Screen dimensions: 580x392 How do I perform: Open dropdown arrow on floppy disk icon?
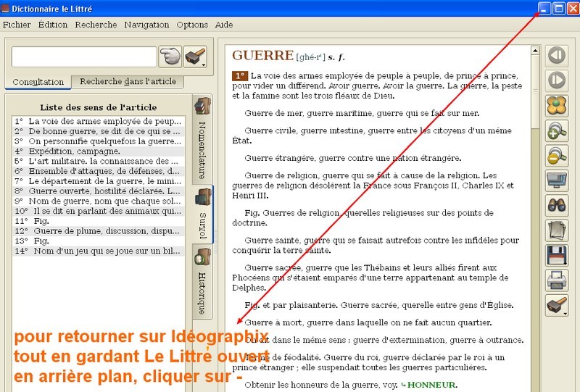(565, 263)
